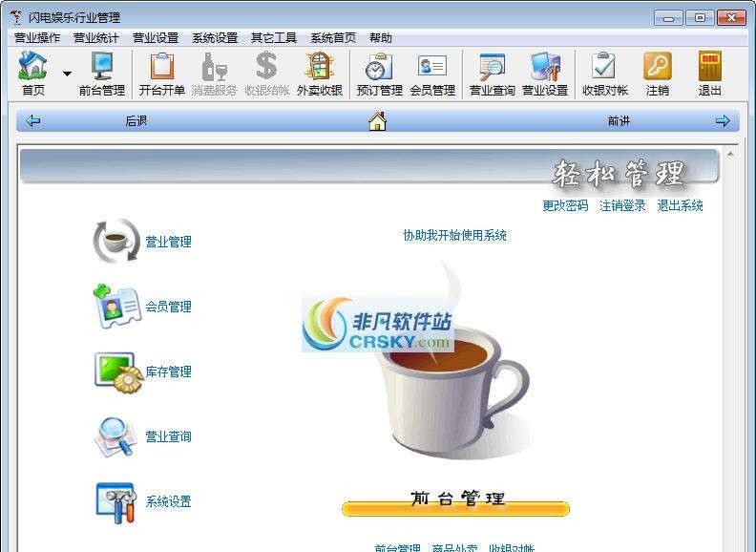Click the 营业查询 magnifier icon in sidebar

click(115, 436)
